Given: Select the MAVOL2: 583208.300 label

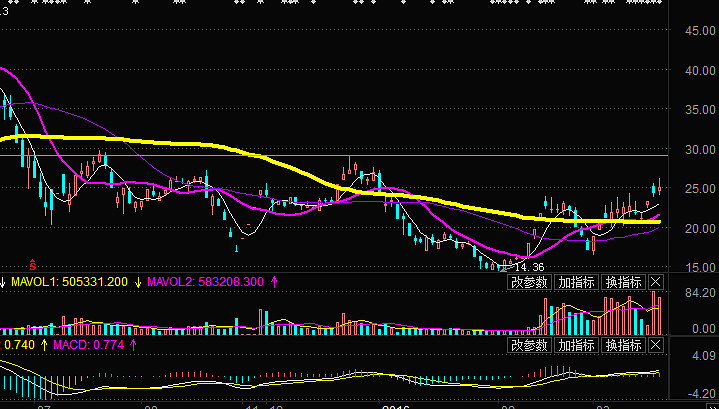Looking at the screenshot, I should pos(206,283).
